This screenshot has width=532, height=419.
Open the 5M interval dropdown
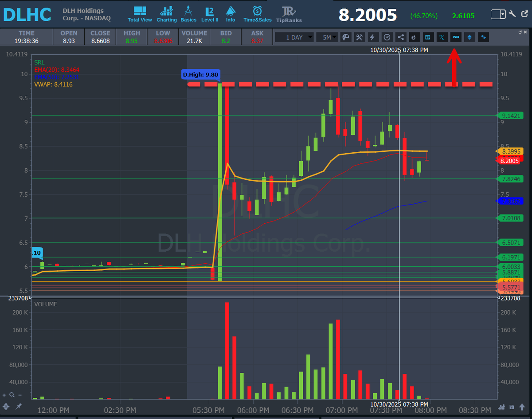(327, 37)
